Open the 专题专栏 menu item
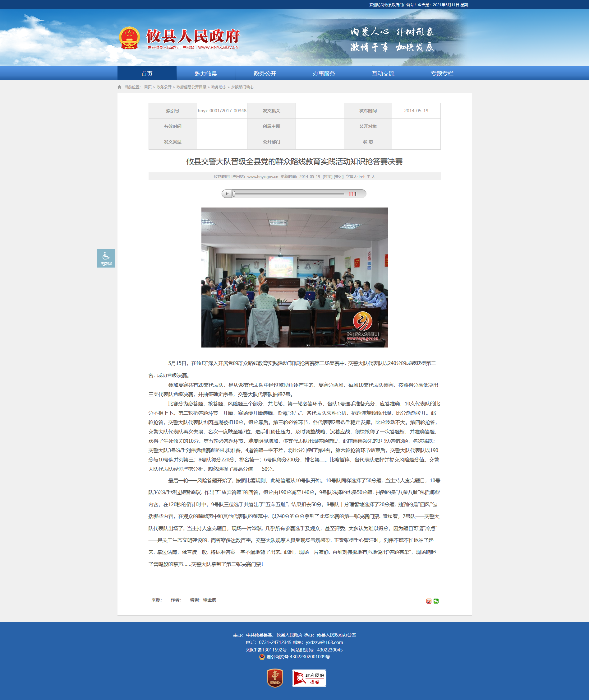This screenshot has height=700, width=589. tap(442, 73)
